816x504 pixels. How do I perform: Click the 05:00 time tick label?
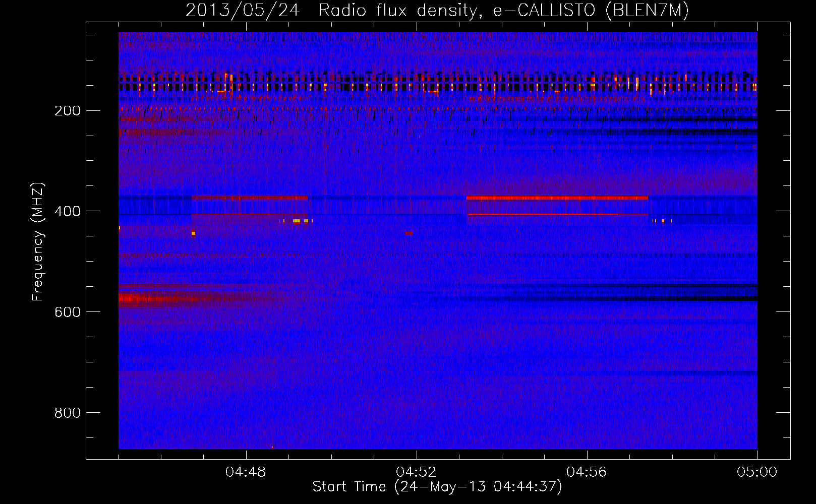click(757, 472)
